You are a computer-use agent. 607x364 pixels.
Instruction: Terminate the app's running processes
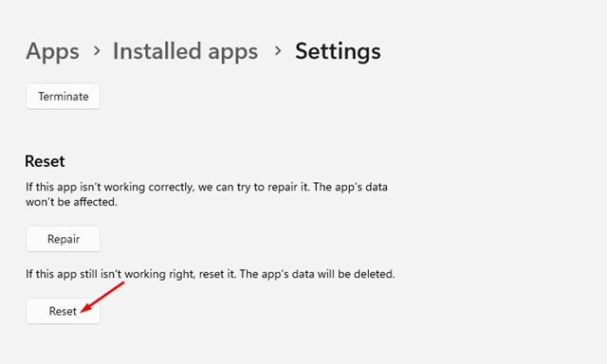(64, 97)
